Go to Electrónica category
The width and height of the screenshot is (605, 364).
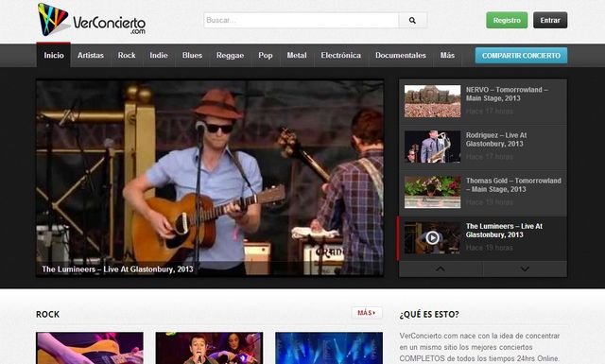tap(340, 55)
